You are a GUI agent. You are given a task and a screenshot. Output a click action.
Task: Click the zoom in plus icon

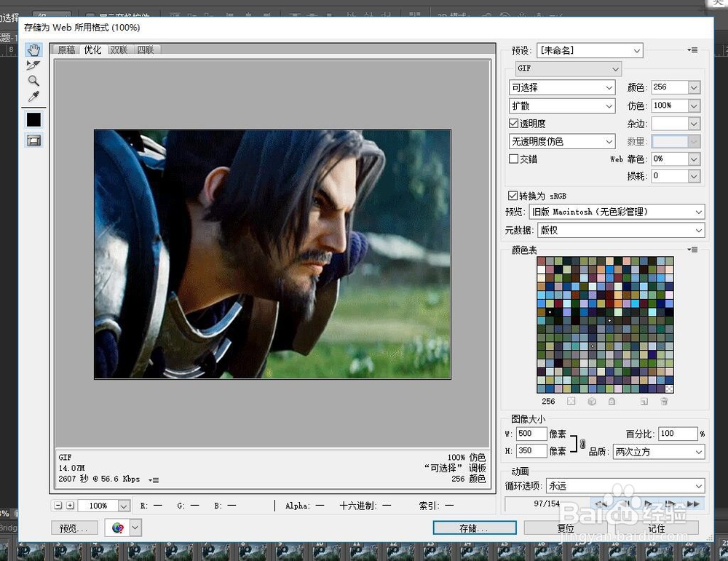[x=70, y=505]
